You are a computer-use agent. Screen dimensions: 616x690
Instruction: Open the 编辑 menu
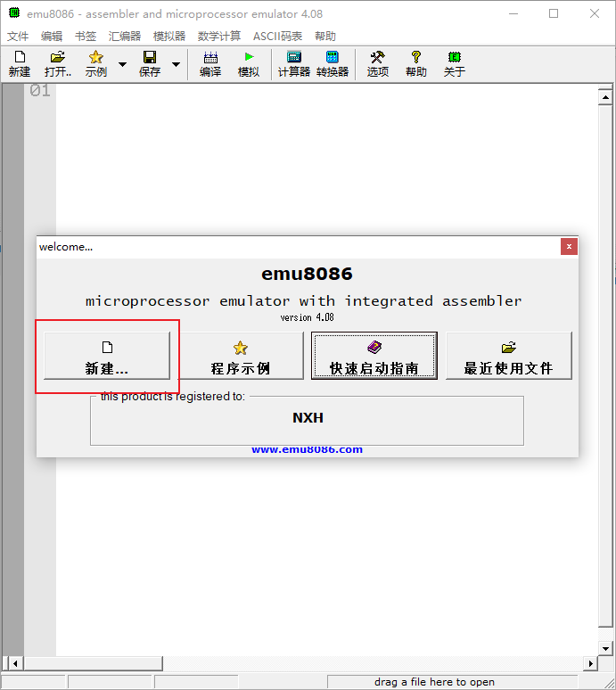pyautogui.click(x=52, y=36)
